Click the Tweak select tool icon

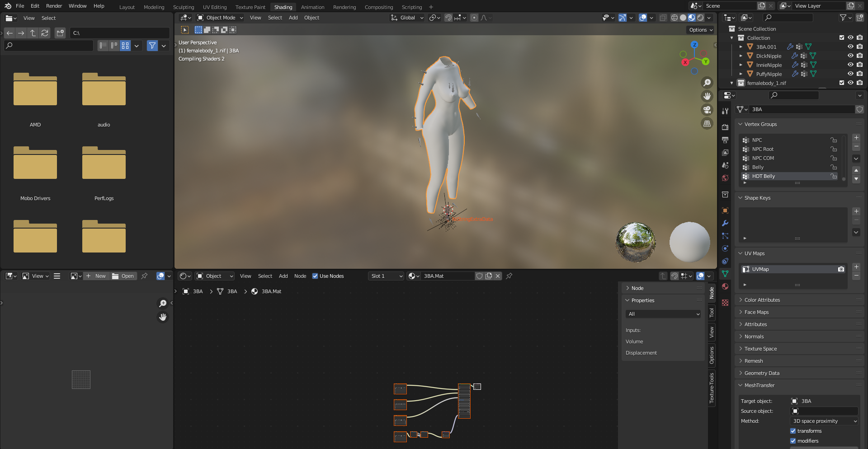click(185, 30)
